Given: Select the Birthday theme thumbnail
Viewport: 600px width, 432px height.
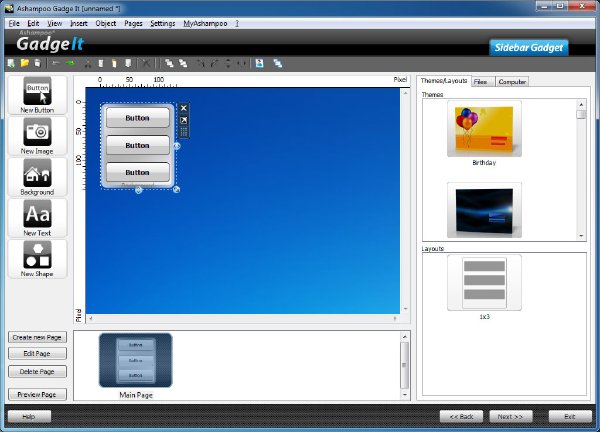Looking at the screenshot, I should [484, 129].
